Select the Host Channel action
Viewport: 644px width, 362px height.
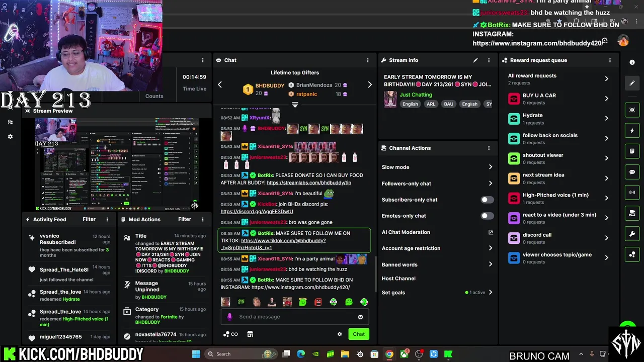(x=398, y=279)
